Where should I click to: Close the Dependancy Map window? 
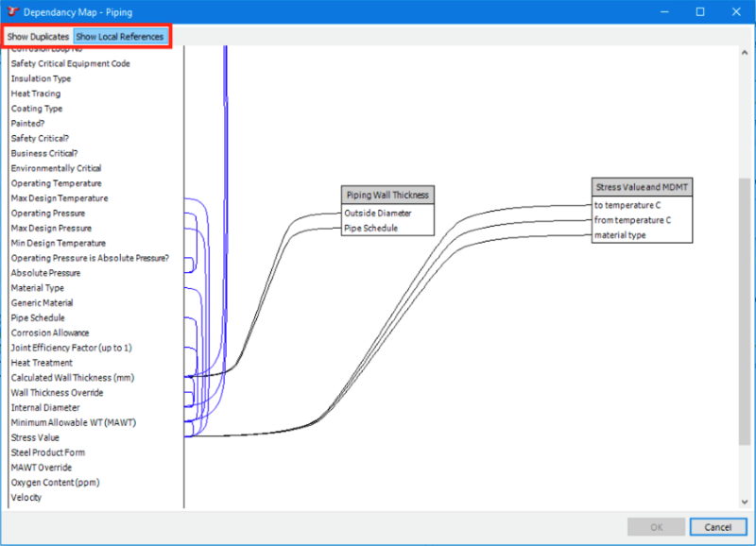pos(736,12)
